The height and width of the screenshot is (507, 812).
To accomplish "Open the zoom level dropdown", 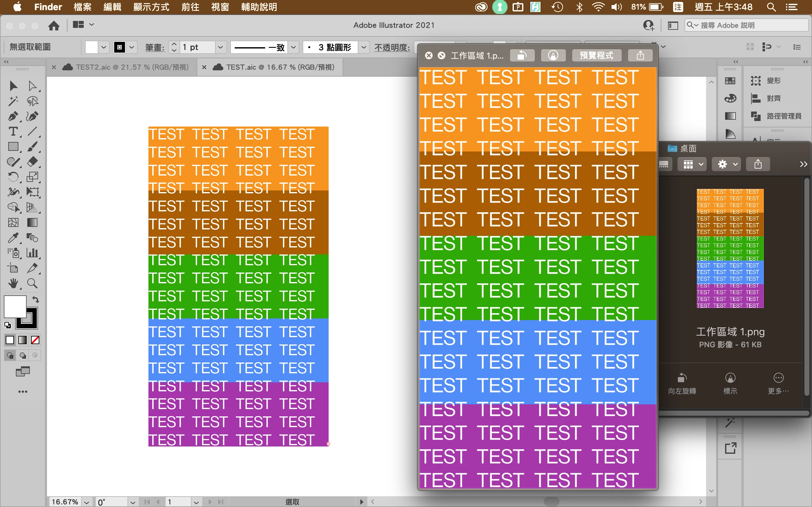I will 87,502.
